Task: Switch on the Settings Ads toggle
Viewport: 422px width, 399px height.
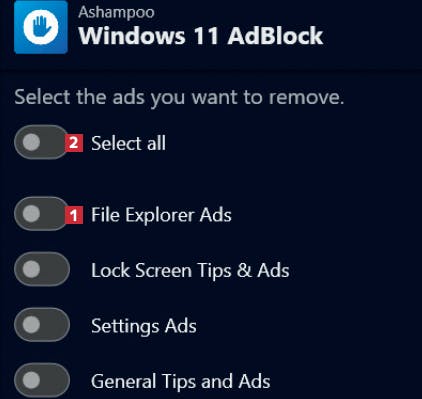Action: tap(42, 325)
